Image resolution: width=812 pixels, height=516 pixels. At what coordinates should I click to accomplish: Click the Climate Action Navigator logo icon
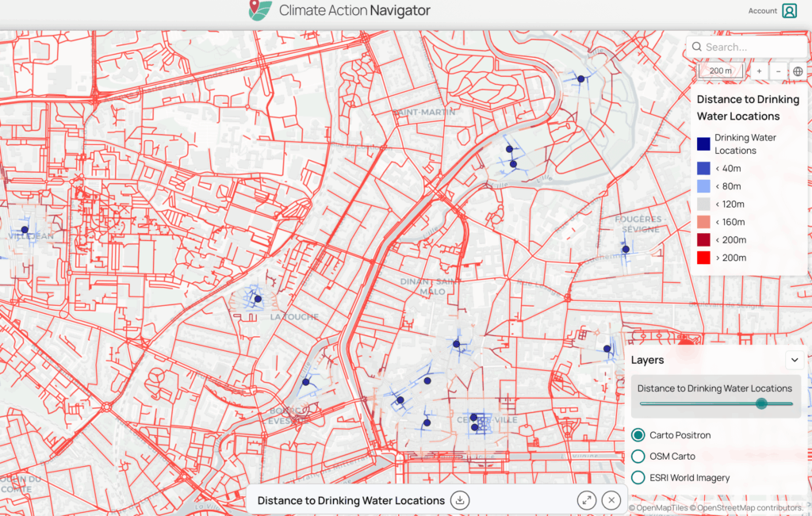(259, 10)
